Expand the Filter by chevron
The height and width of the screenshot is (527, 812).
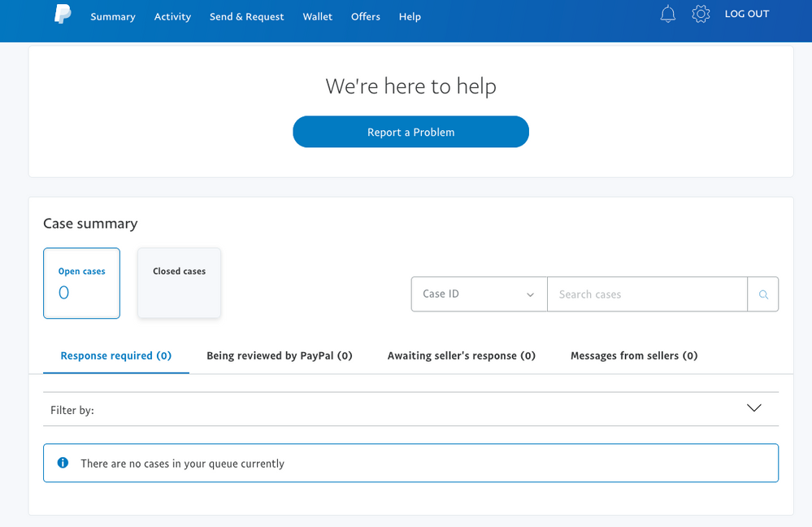click(x=754, y=407)
